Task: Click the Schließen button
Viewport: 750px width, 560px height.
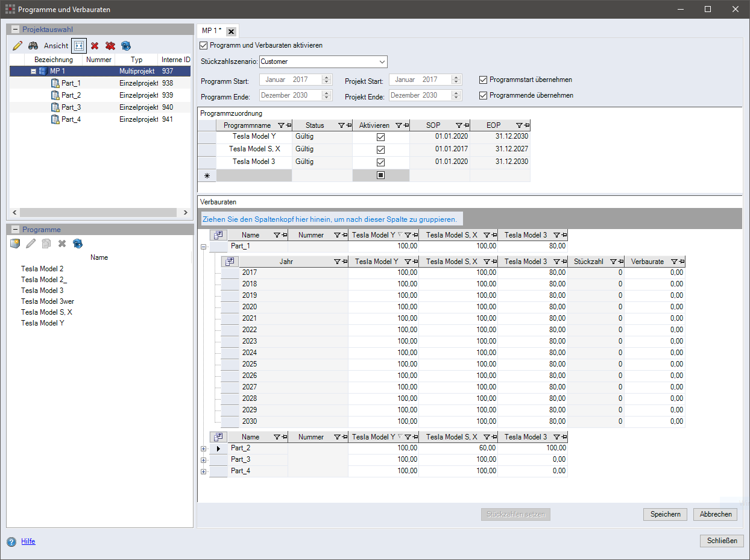Action: (x=722, y=541)
